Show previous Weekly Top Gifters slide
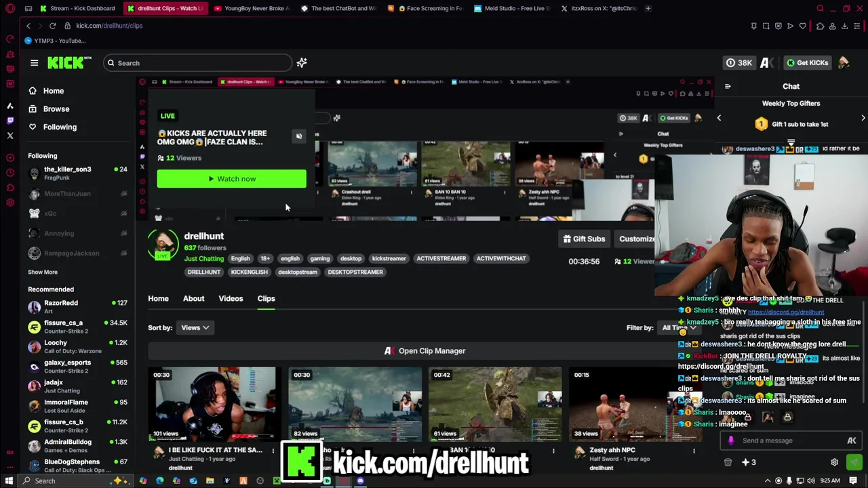The height and width of the screenshot is (488, 868). [x=719, y=118]
